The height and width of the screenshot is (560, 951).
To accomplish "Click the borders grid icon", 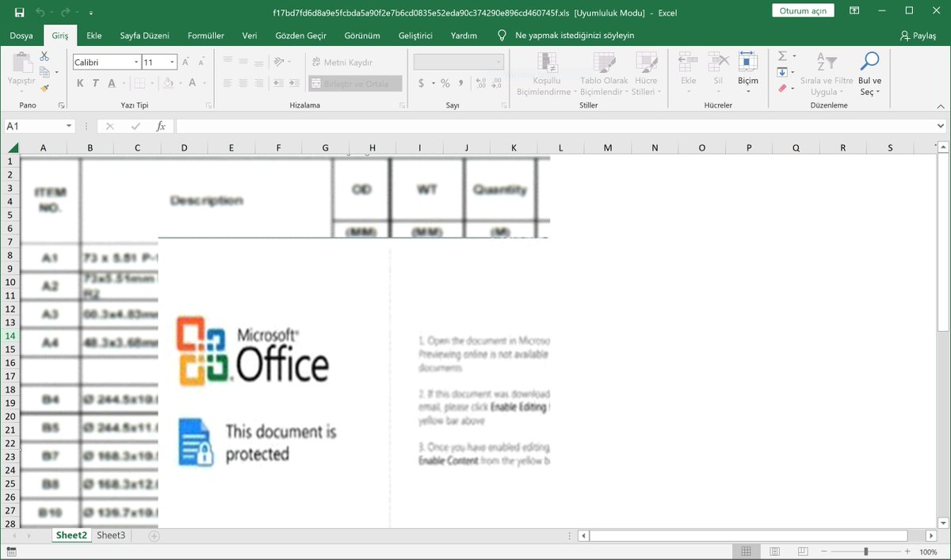I will 139,83.
